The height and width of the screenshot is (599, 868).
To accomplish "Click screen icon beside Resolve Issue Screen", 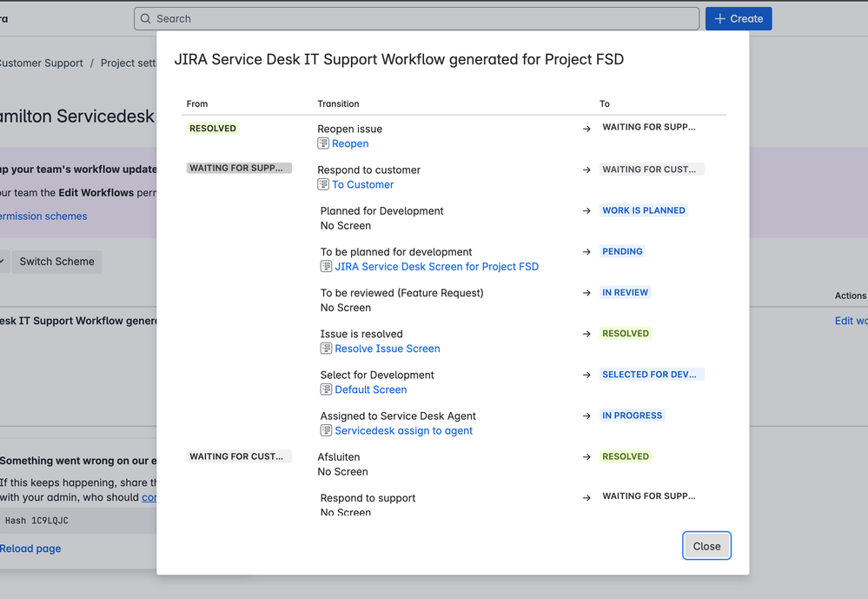I will coord(326,349).
